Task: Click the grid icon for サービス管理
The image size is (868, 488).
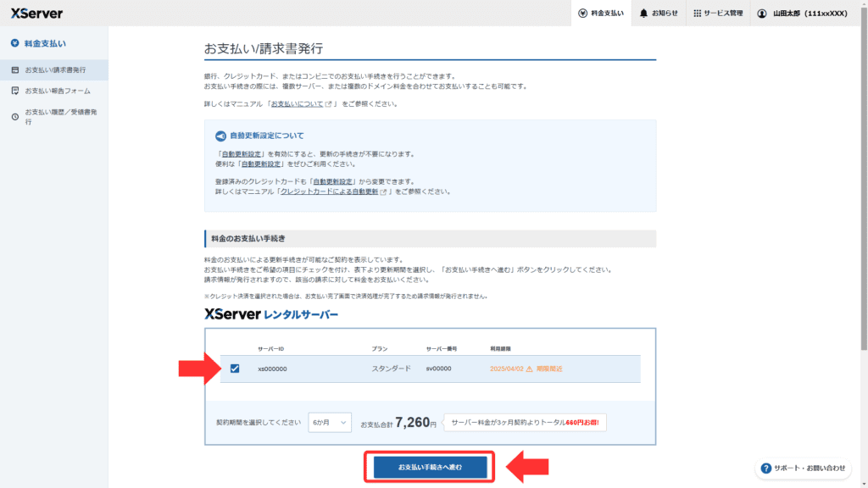Action: tap(697, 14)
